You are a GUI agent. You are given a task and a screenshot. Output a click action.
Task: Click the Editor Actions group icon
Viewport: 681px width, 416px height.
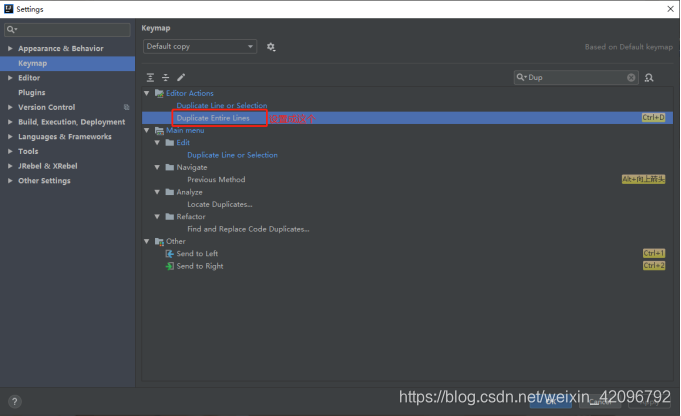click(x=159, y=93)
